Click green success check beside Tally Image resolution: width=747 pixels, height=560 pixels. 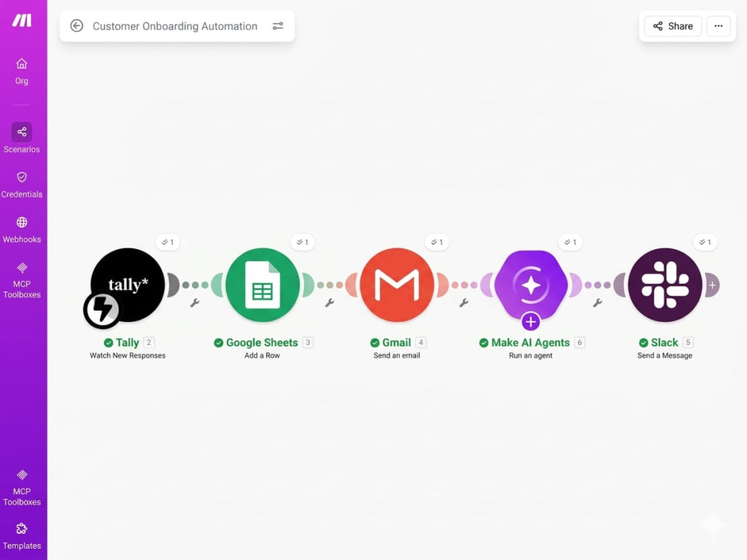pos(108,343)
